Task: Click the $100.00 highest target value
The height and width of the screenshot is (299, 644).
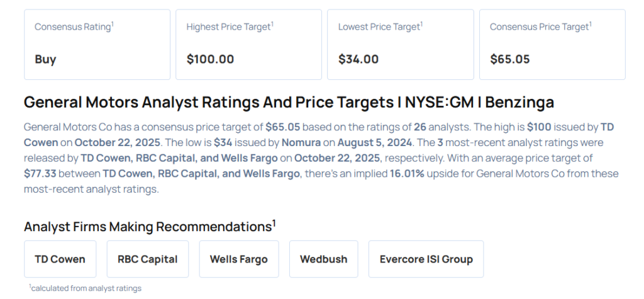Action: [210, 59]
